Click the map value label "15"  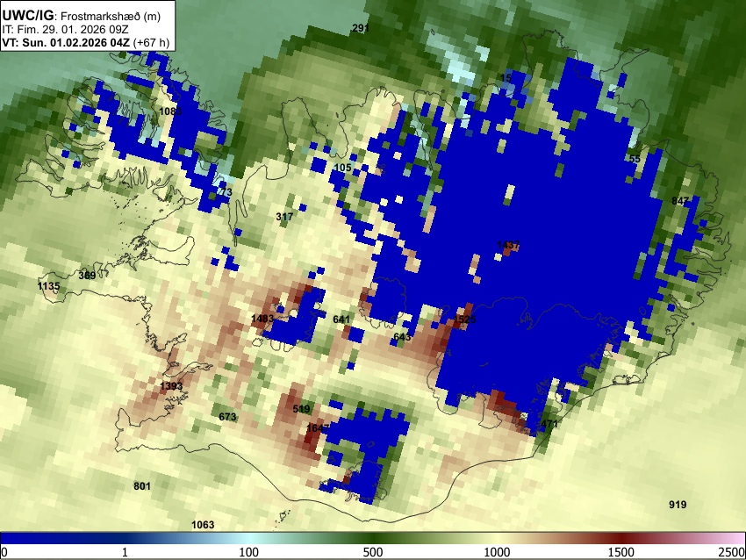point(506,77)
